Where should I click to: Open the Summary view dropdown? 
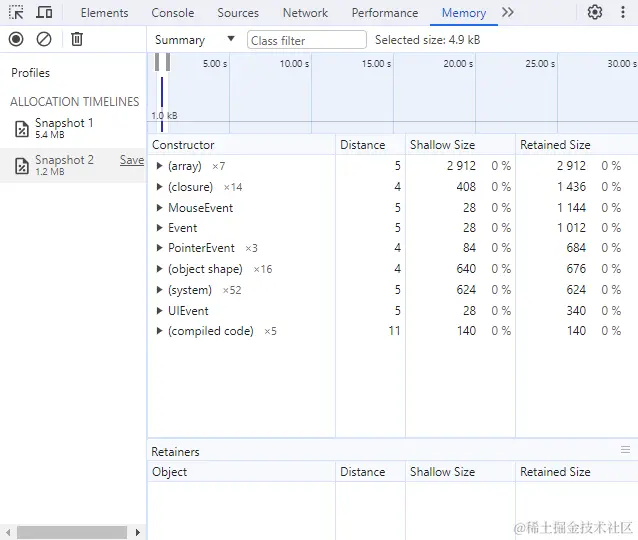coord(194,40)
